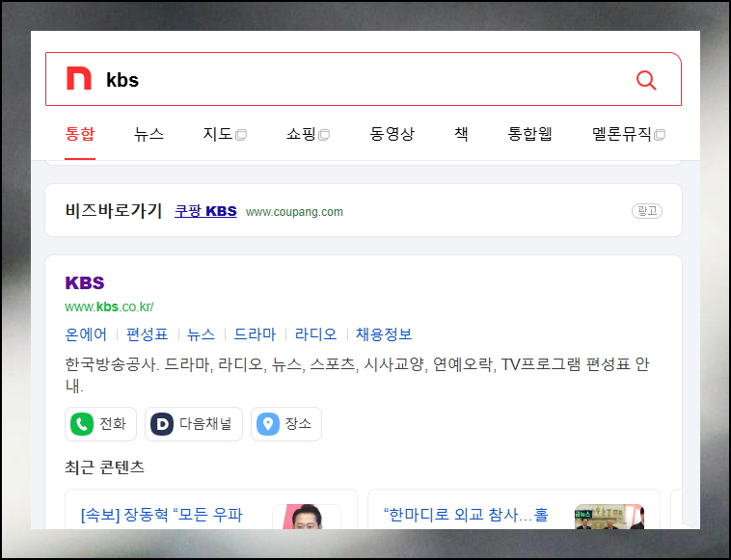Open the 쇼핑 tab
Screen dimensions: 731x560
coord(301,134)
